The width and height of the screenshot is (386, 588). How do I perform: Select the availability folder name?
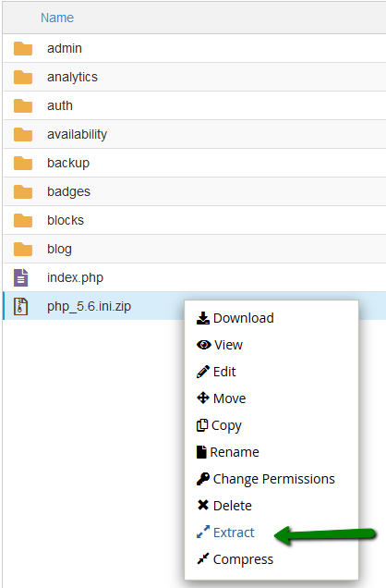pos(78,134)
